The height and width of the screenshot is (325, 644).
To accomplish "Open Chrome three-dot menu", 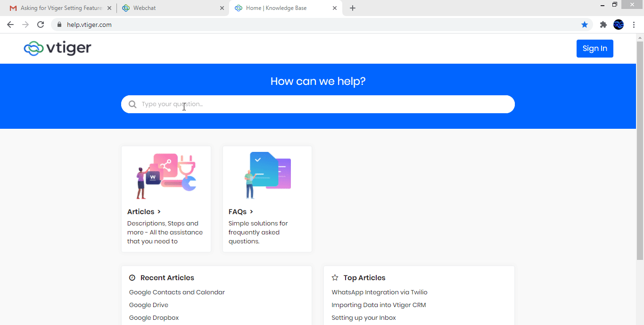I will point(634,25).
